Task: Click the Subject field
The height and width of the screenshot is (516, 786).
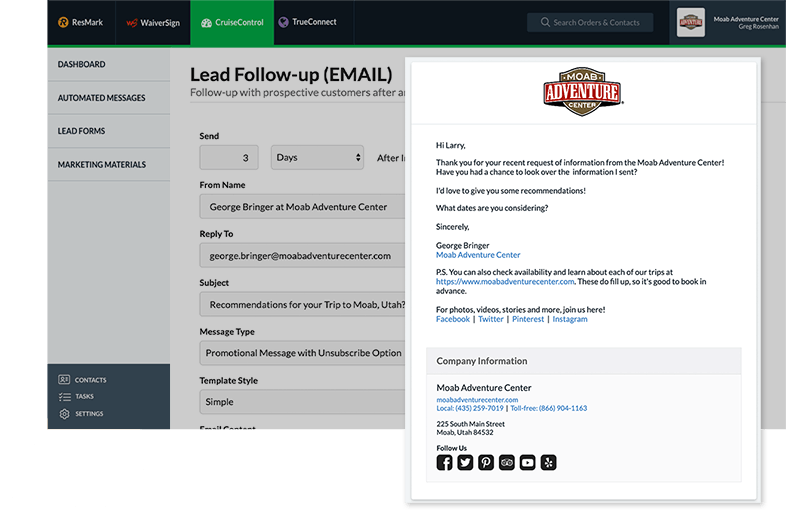Action: coord(302,304)
